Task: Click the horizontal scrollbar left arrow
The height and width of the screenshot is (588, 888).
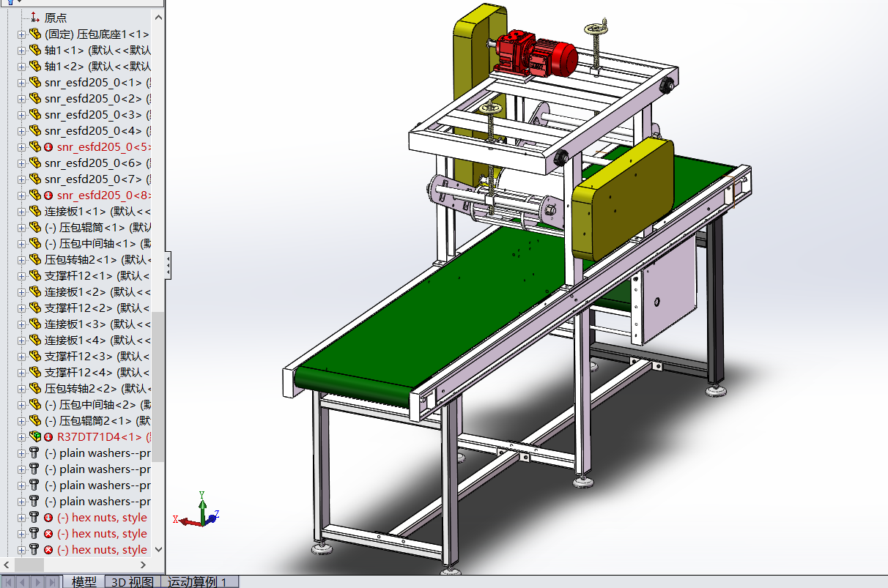Action: [x=7, y=565]
